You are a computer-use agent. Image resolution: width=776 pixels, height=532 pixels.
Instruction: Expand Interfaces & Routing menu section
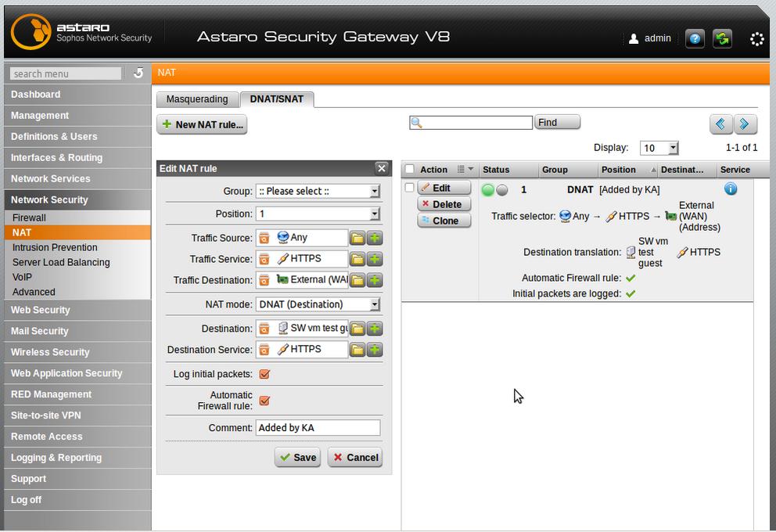(x=77, y=158)
